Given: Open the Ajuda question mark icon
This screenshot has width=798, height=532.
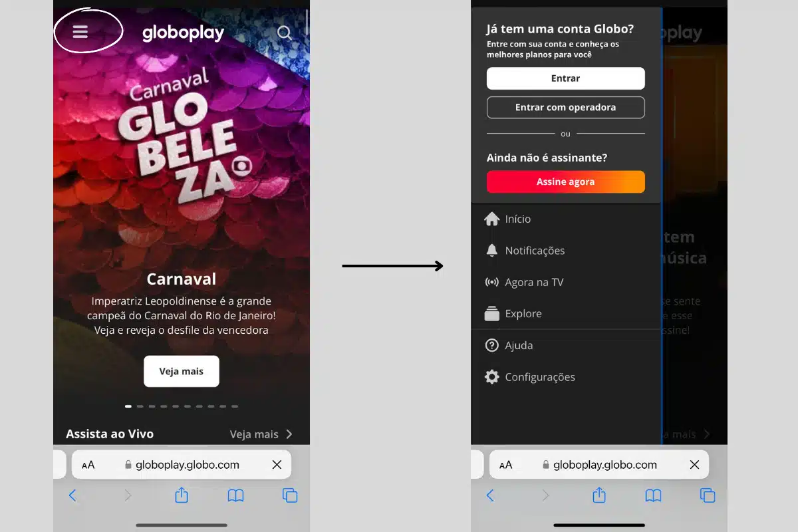Looking at the screenshot, I should (x=492, y=345).
